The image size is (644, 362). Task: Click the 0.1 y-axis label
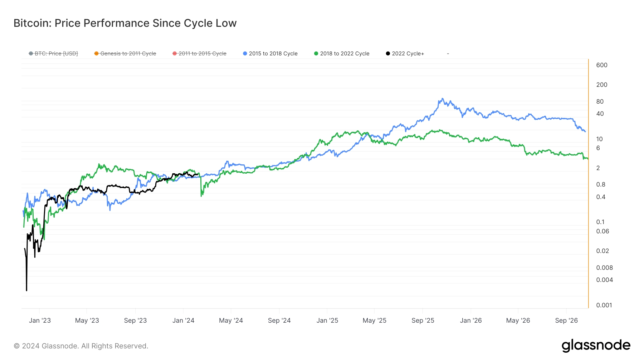[x=600, y=222]
